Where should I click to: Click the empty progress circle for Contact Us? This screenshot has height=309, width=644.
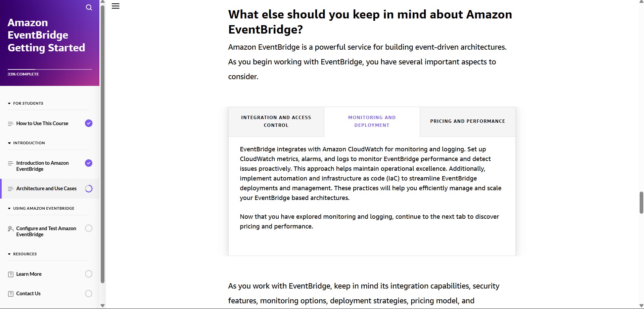click(x=89, y=294)
